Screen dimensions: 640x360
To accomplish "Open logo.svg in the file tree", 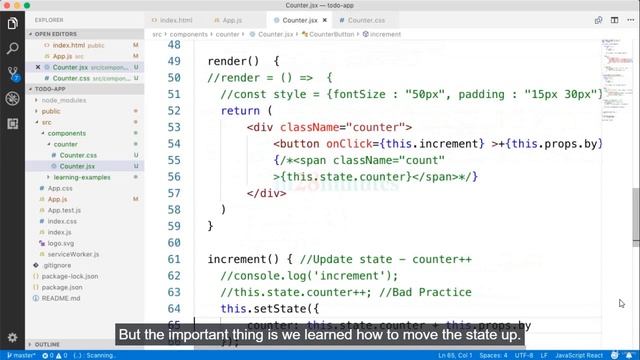I will [60, 243].
